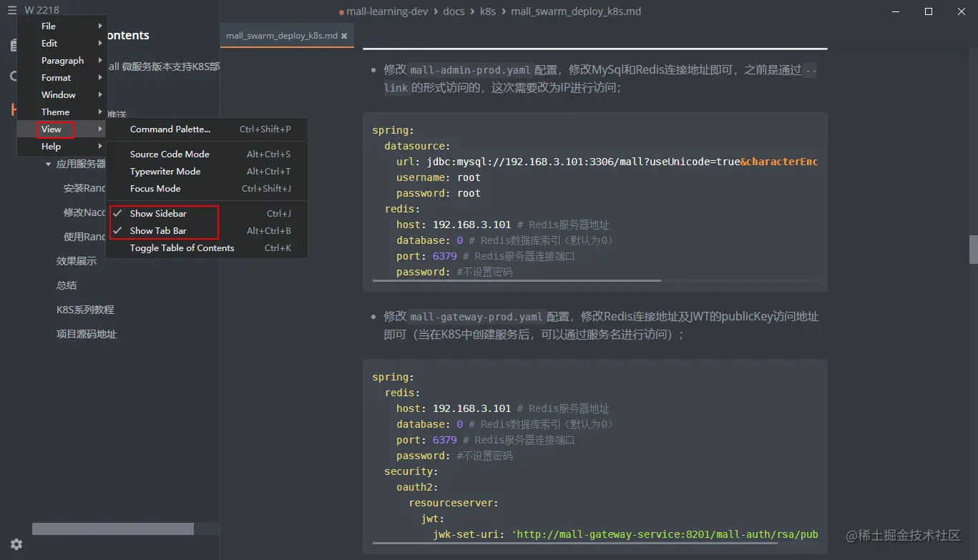Click the mall-admin-prod.yaml inline code
Image resolution: width=978 pixels, height=560 pixels.
pos(471,70)
